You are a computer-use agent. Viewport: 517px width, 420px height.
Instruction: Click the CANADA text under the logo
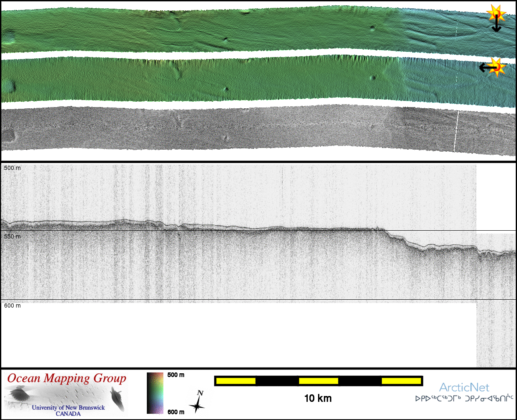coord(68,414)
